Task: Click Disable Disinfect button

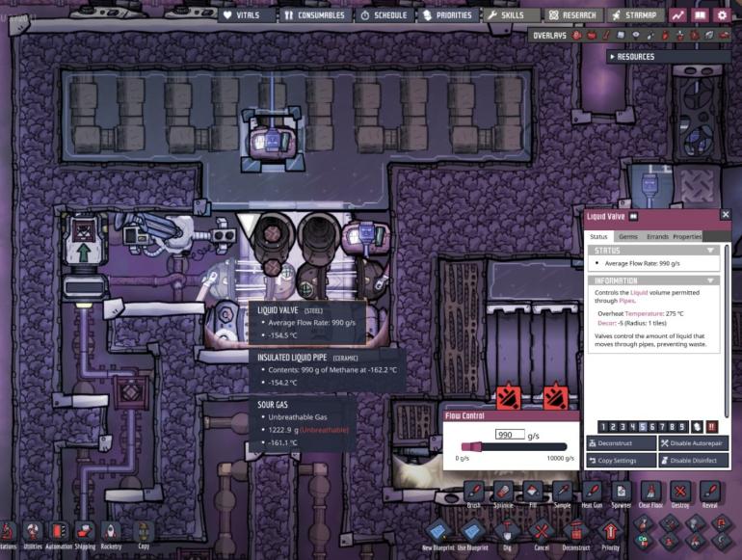Action: (693, 460)
